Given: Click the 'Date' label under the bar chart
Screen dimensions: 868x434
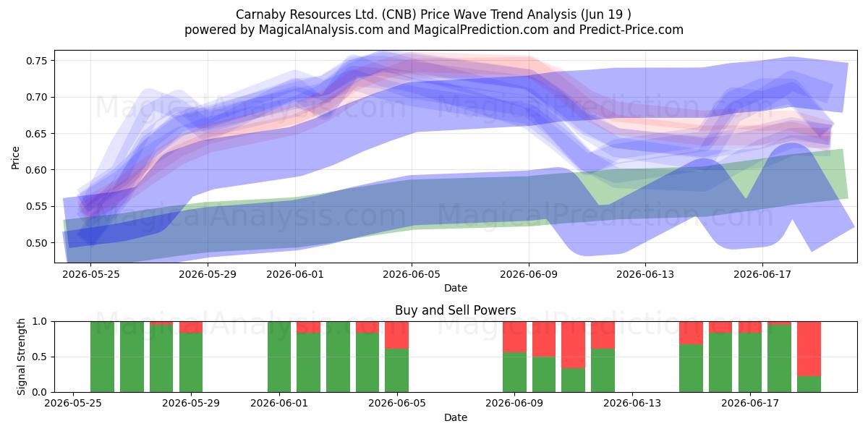Looking at the screenshot, I should tap(456, 417).
